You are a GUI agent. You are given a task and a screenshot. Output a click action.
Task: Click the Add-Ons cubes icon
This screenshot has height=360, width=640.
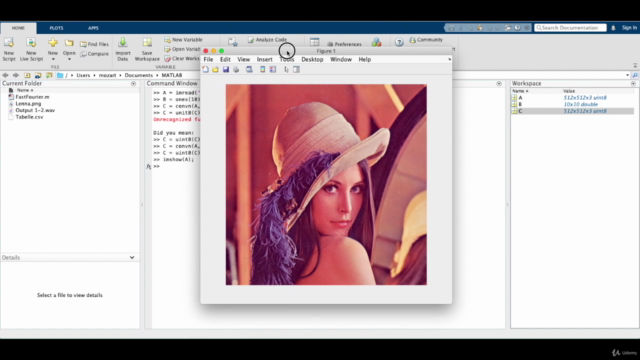[376, 42]
